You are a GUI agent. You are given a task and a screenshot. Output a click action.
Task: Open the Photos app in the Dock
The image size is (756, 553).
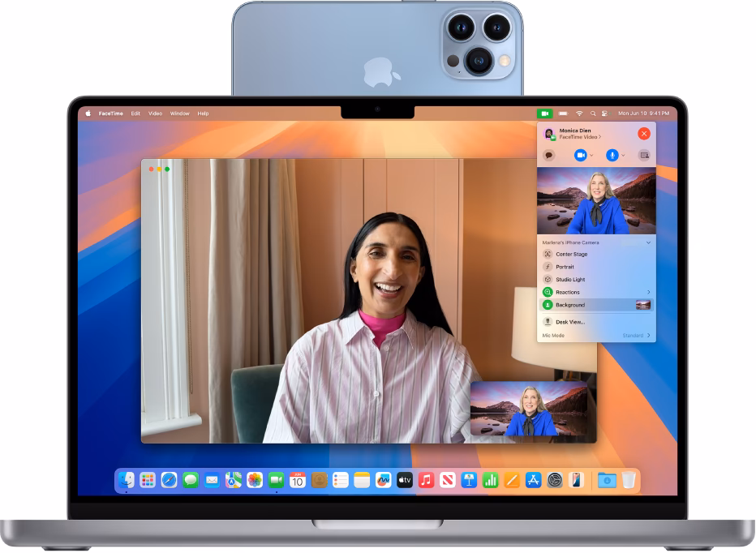click(x=255, y=480)
